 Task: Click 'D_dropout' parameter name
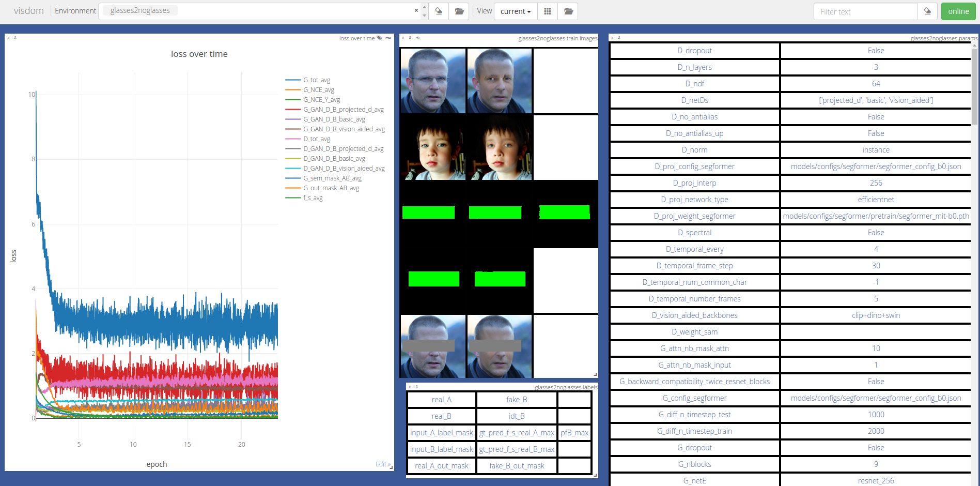pos(694,51)
